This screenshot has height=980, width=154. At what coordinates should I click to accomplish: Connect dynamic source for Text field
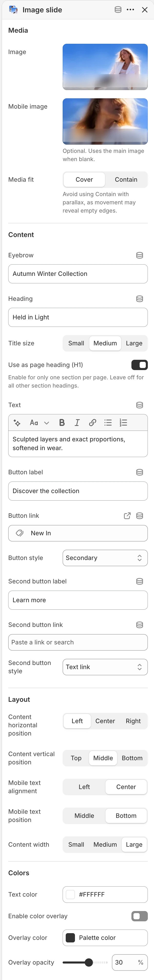(140, 405)
